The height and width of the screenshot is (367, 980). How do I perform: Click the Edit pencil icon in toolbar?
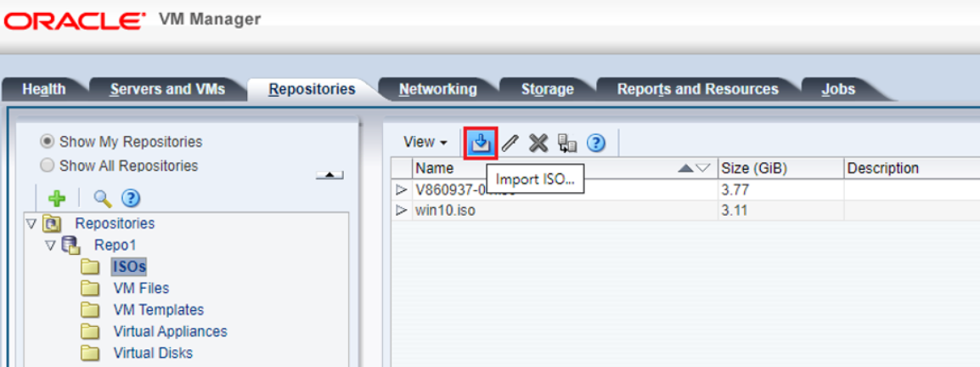pos(510,144)
